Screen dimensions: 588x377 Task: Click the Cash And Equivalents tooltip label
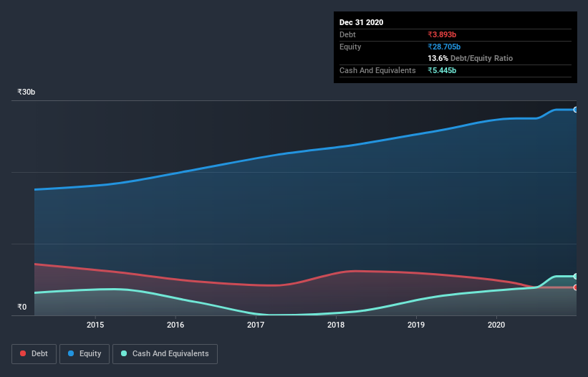[377, 70]
